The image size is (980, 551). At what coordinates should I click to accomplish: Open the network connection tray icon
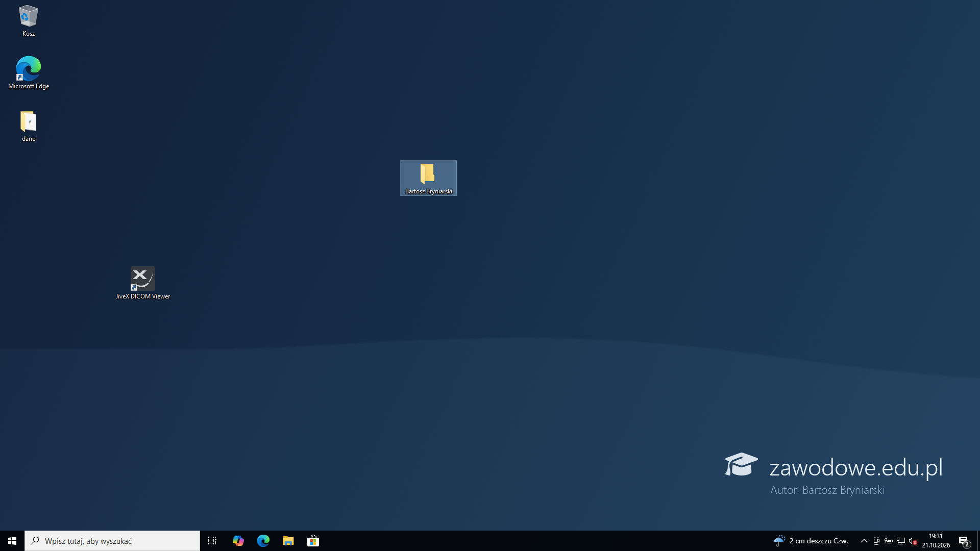901,541
